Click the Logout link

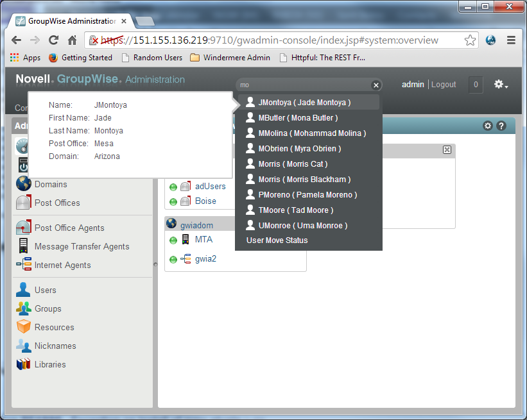coord(444,85)
